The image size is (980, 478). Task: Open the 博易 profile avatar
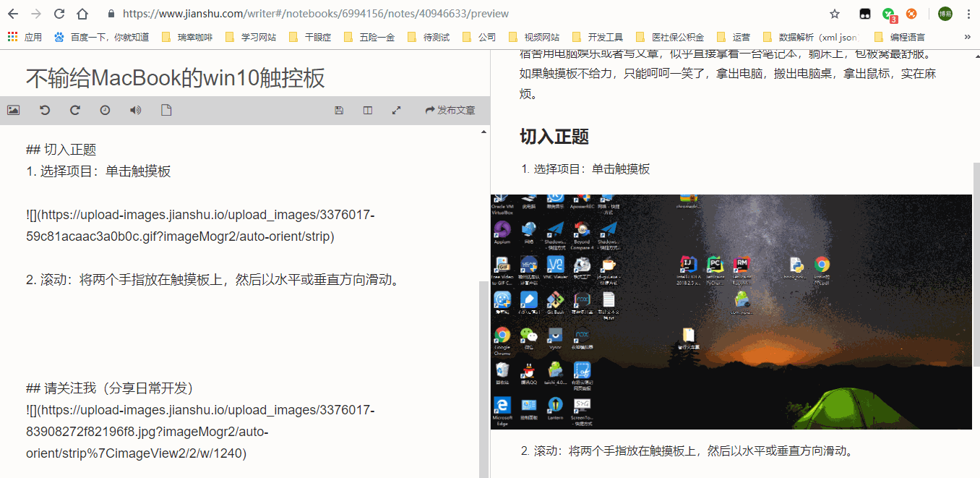pyautogui.click(x=945, y=14)
